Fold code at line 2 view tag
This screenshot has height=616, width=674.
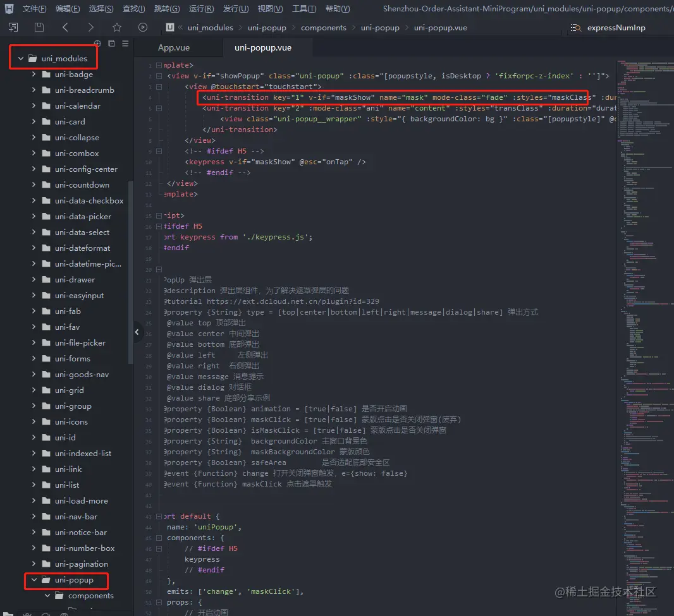159,76
